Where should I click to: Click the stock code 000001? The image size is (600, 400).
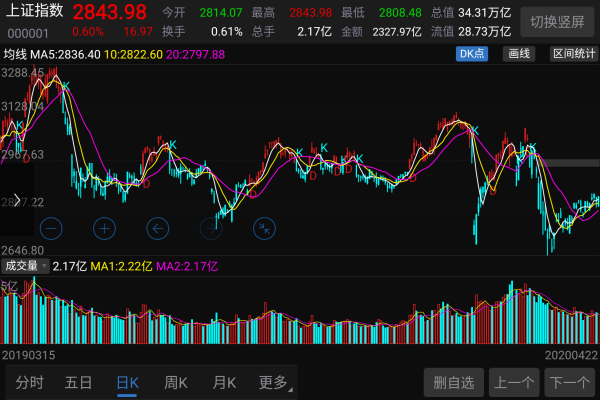pyautogui.click(x=28, y=34)
